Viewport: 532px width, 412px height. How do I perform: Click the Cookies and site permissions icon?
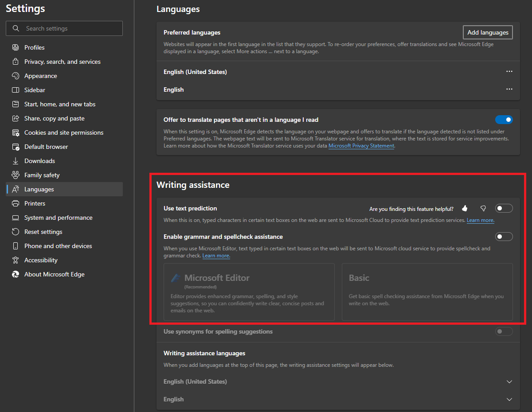(16, 132)
